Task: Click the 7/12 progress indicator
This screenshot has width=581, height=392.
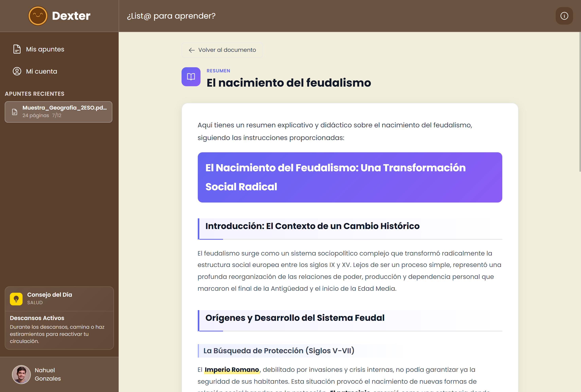Action: coord(57,115)
